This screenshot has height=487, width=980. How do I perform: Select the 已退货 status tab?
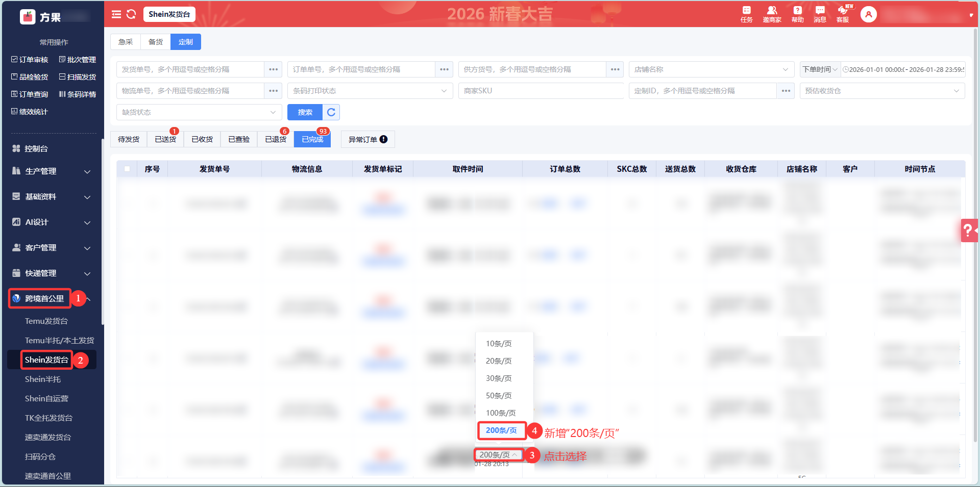(x=276, y=139)
